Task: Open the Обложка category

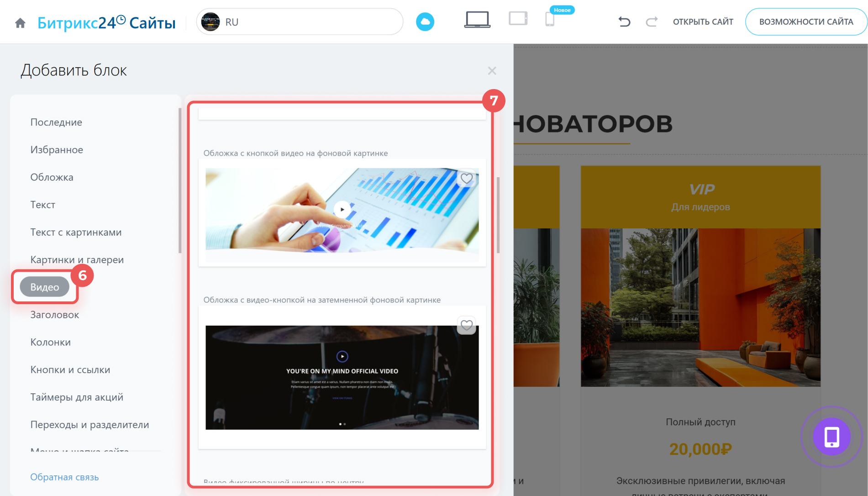Action: (x=52, y=177)
